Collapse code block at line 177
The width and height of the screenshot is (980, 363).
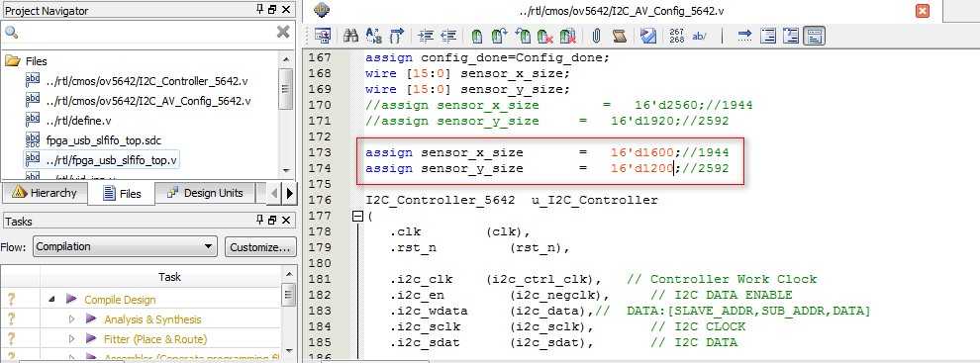(x=357, y=217)
